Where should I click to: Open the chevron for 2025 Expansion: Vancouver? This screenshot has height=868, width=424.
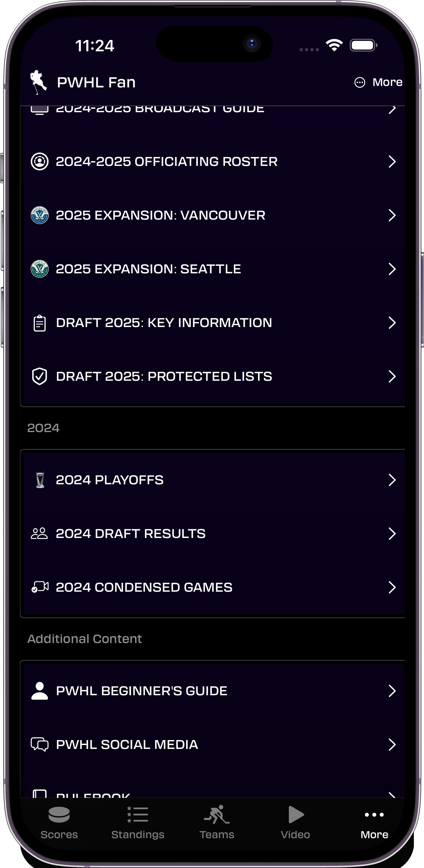coord(392,215)
